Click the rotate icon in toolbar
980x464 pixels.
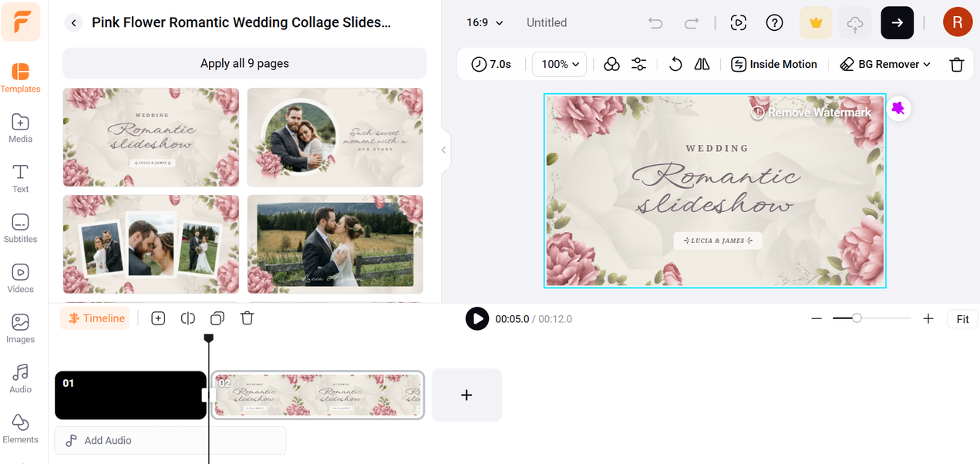(675, 64)
